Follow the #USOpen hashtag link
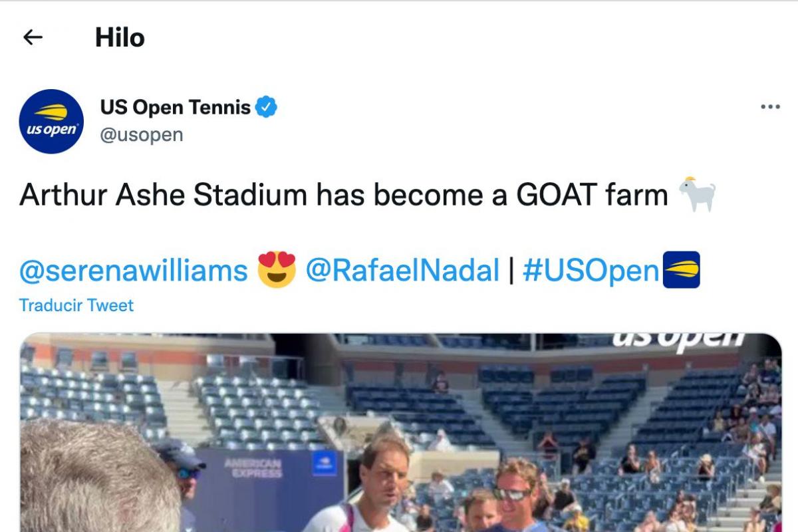This screenshot has width=798, height=532. click(x=591, y=271)
